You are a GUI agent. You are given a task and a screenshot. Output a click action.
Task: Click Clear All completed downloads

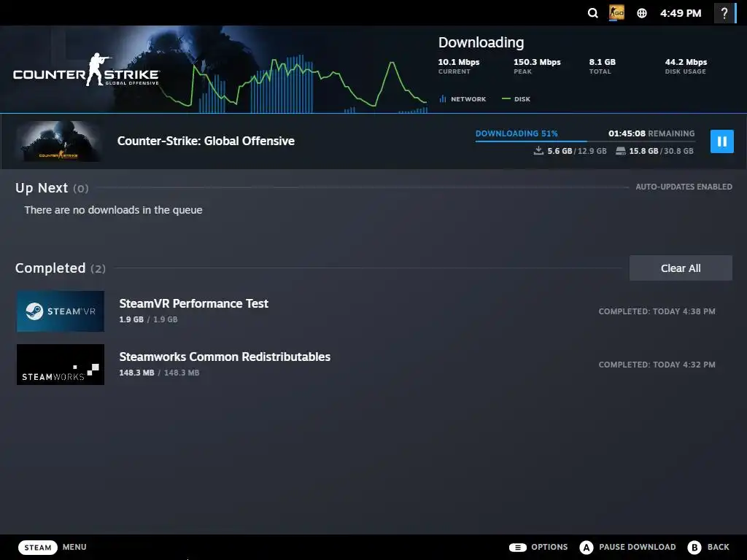(681, 268)
